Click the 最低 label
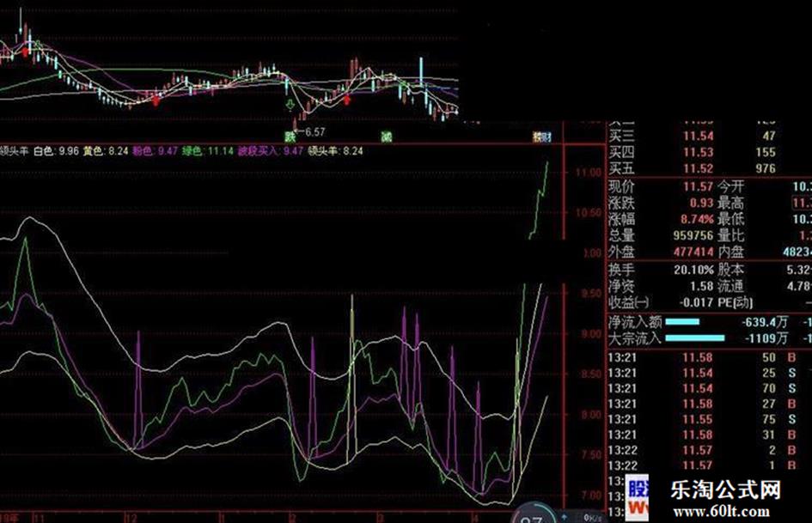 coord(730,219)
